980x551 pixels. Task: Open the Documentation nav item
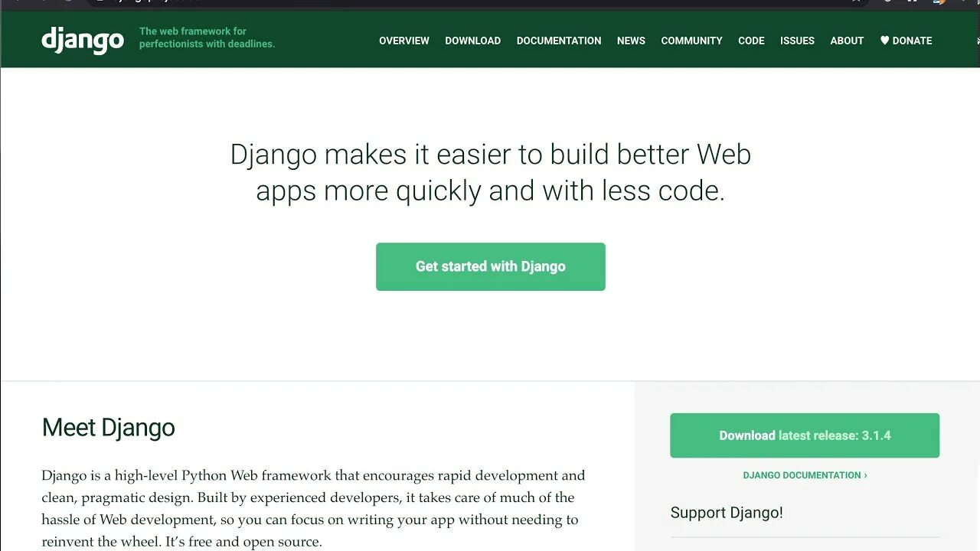coord(559,41)
